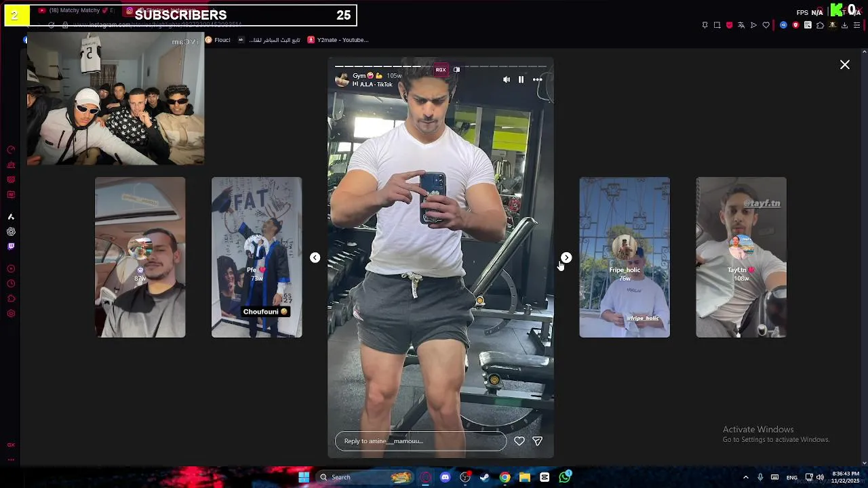
Task: Open the red ad blocker shield icon
Action: click(729, 25)
